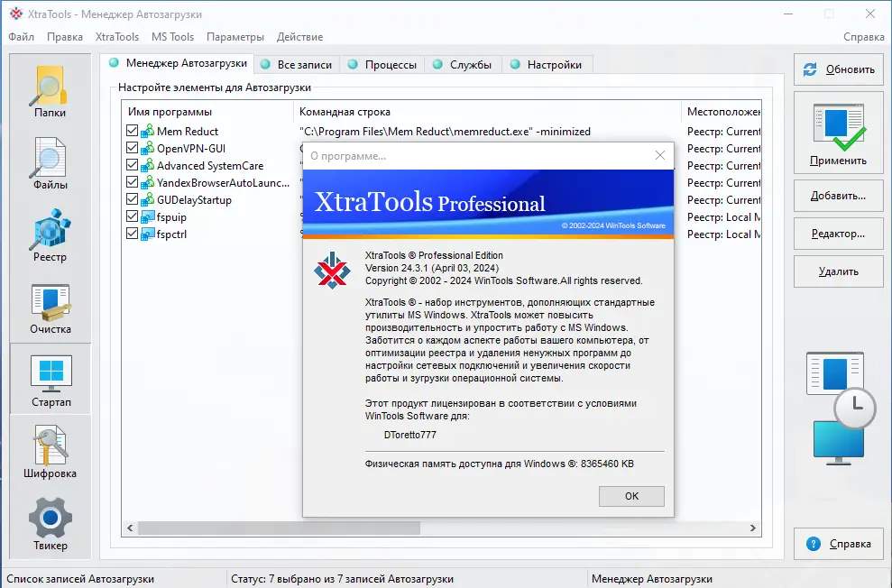Image resolution: width=892 pixels, height=588 pixels.
Task: Open the Правка menu
Action: pyautogui.click(x=65, y=37)
